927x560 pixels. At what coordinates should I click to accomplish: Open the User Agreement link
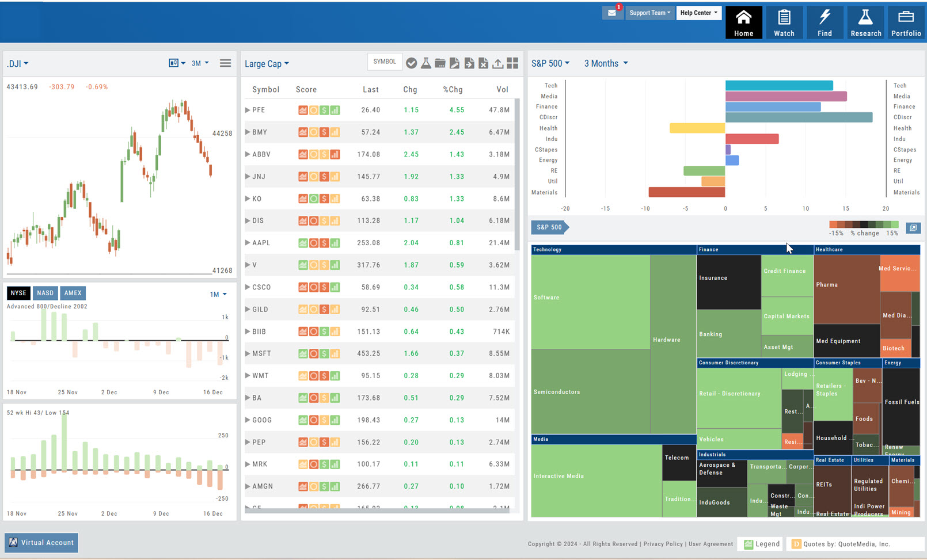click(x=711, y=544)
